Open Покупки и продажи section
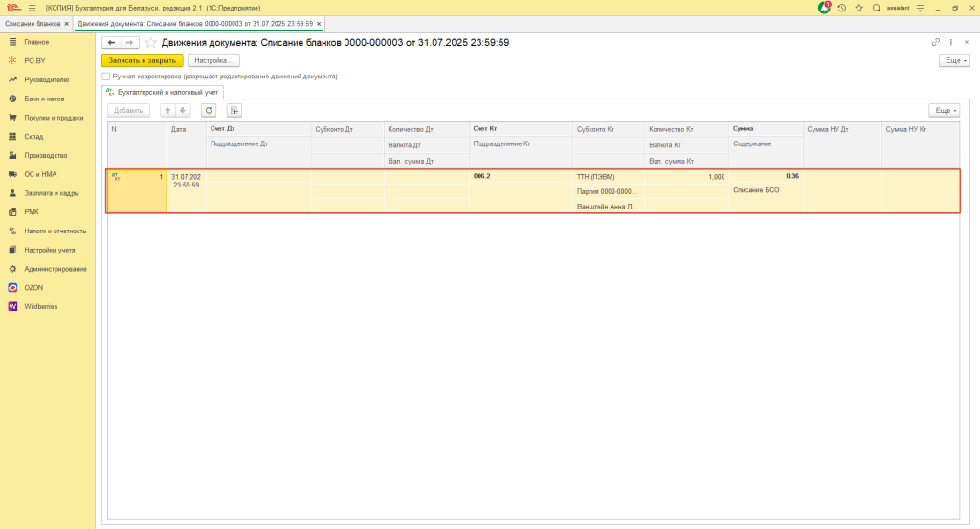980x529 pixels. (54, 118)
